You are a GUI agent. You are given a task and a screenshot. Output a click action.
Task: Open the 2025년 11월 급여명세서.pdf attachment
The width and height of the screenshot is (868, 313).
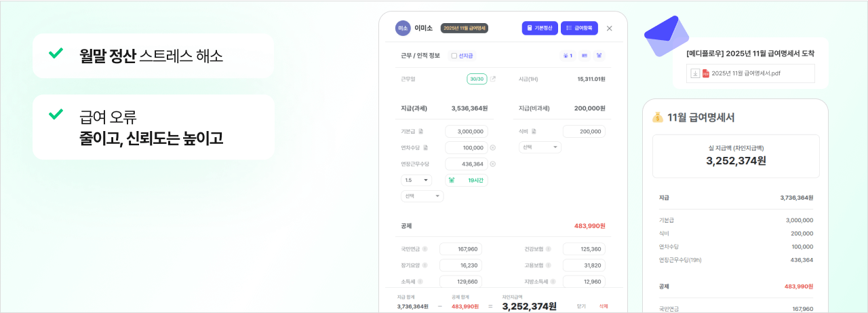point(751,73)
